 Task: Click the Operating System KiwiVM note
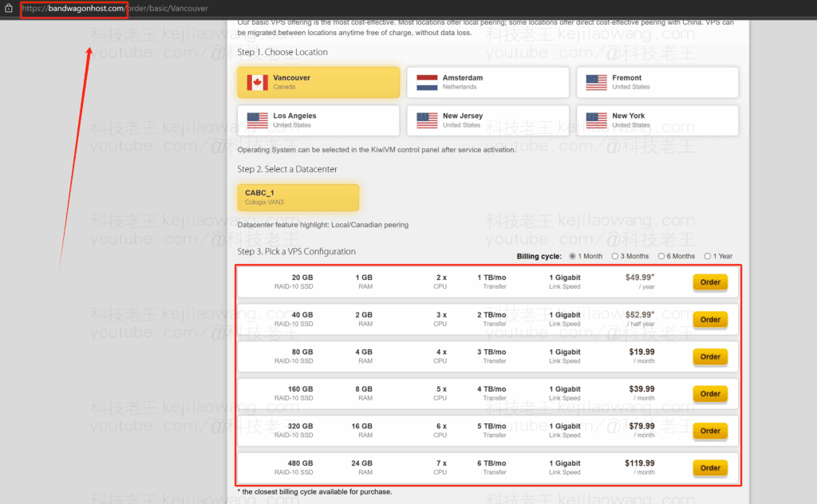tap(377, 149)
